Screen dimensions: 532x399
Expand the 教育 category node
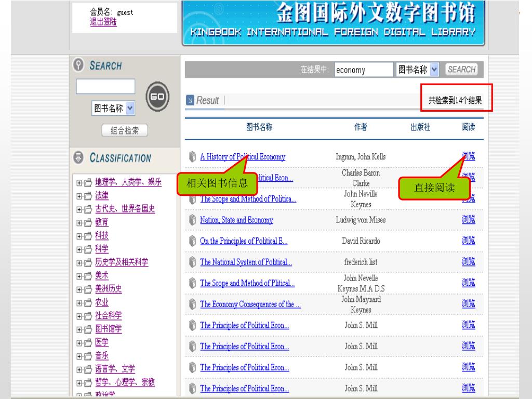79,223
